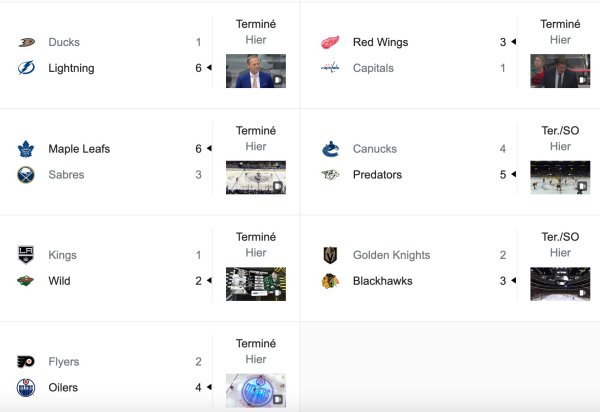600x412 pixels.
Task: Open the Ducks vs Lightning video thumbnail
Action: 256,71
